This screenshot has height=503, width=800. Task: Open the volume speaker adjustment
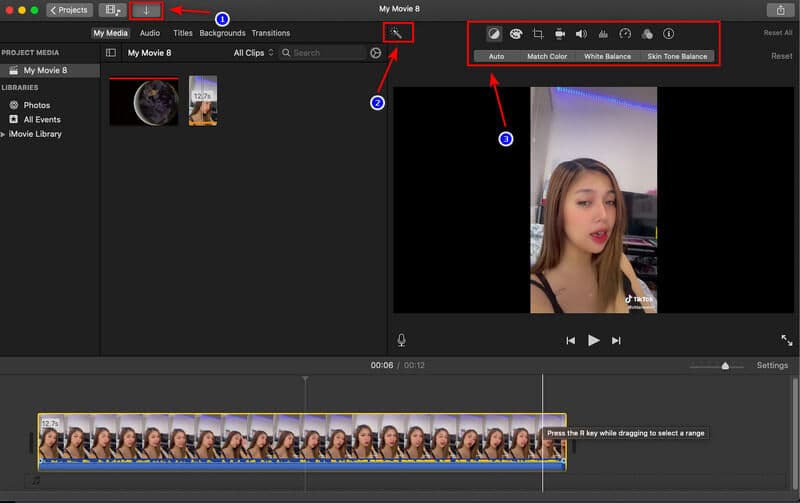click(x=581, y=33)
